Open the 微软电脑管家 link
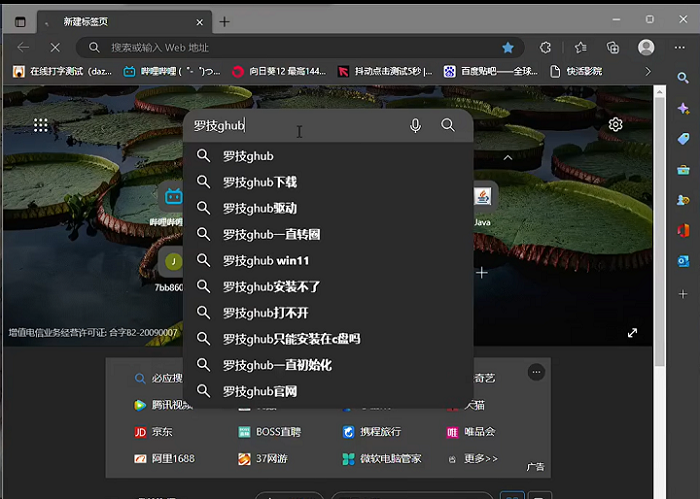 pyautogui.click(x=382, y=459)
